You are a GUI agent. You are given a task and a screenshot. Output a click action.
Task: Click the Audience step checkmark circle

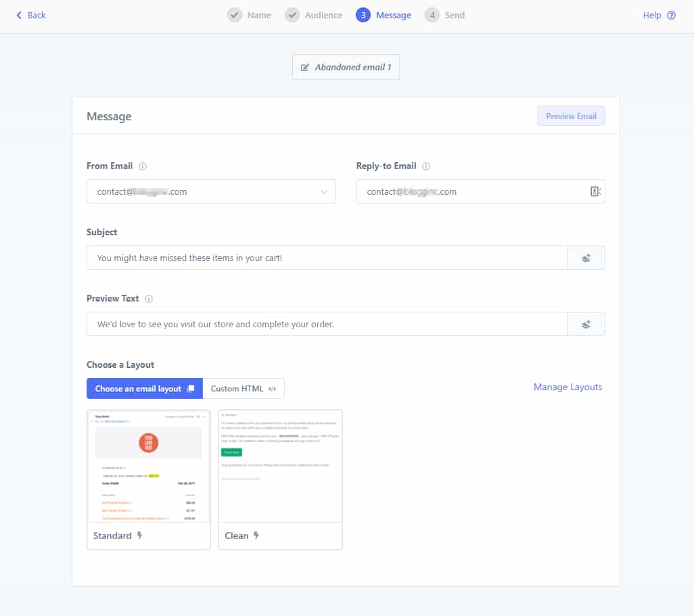click(292, 15)
